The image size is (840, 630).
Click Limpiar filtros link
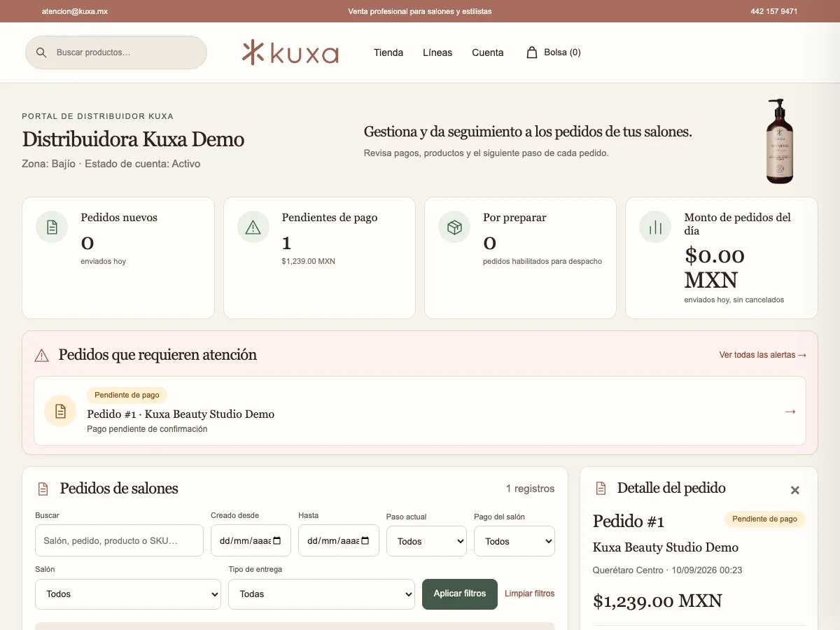[530, 594]
